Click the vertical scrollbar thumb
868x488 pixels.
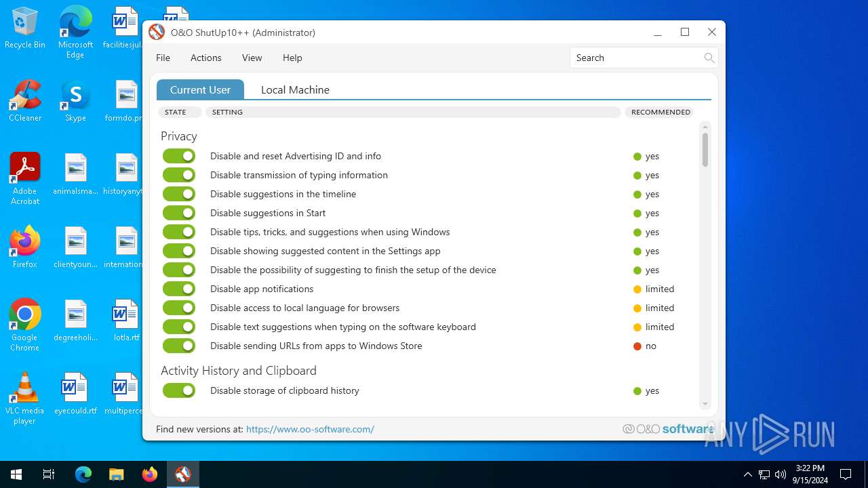click(x=705, y=150)
